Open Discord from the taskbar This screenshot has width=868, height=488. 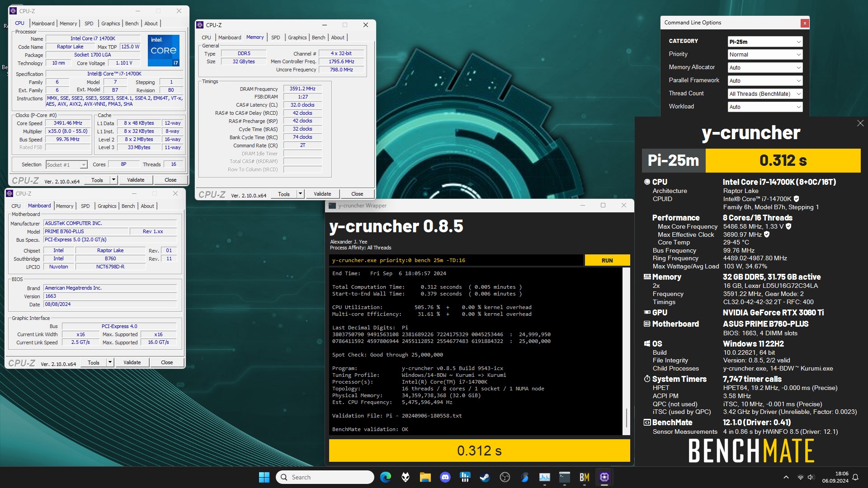[x=445, y=477]
